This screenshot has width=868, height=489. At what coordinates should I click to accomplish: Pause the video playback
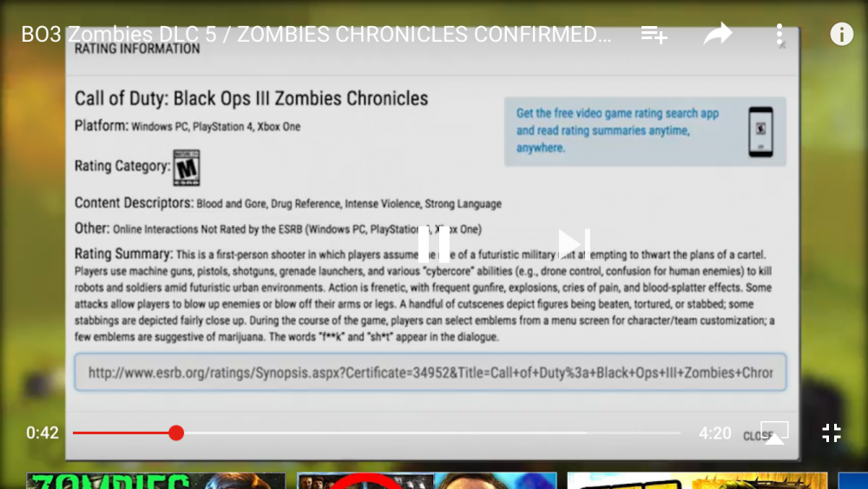click(x=434, y=244)
